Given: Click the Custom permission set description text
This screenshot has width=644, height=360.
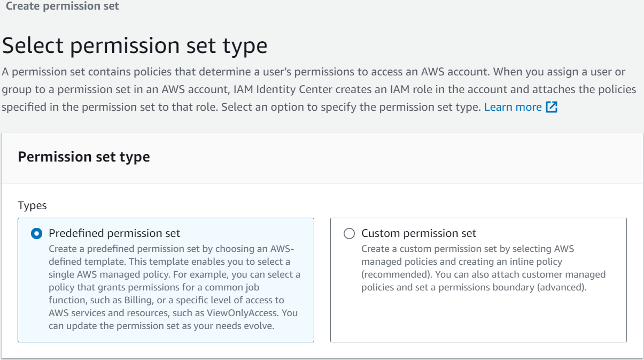Looking at the screenshot, I should point(483,268).
